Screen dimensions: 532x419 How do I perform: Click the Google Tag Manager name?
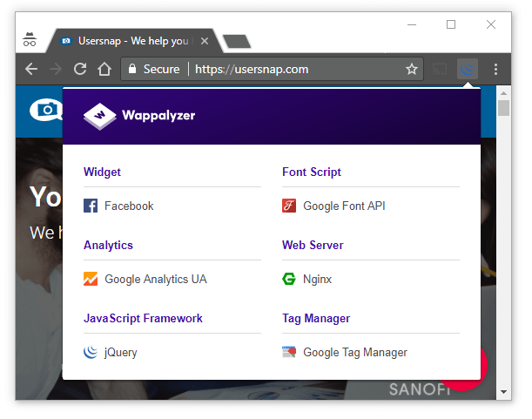[355, 353]
